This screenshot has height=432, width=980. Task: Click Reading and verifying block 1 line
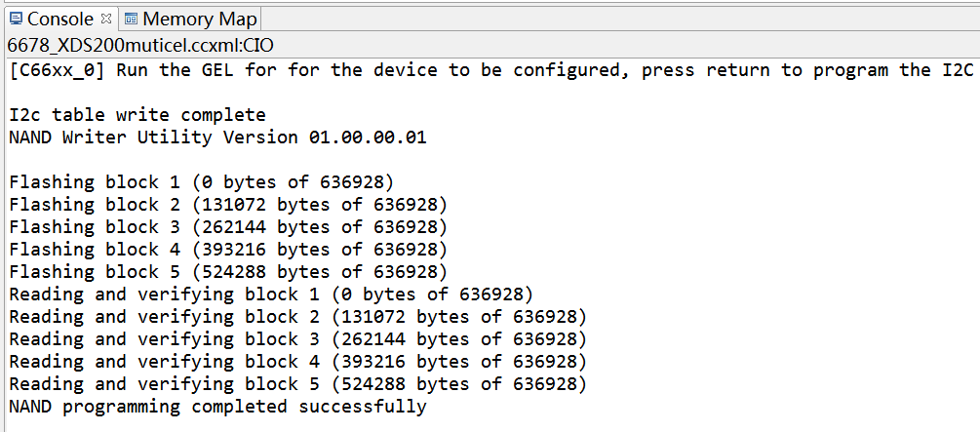271,294
